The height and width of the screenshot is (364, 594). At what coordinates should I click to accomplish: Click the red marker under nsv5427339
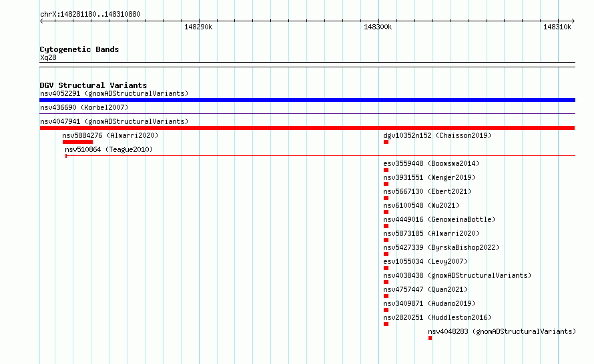(x=386, y=254)
